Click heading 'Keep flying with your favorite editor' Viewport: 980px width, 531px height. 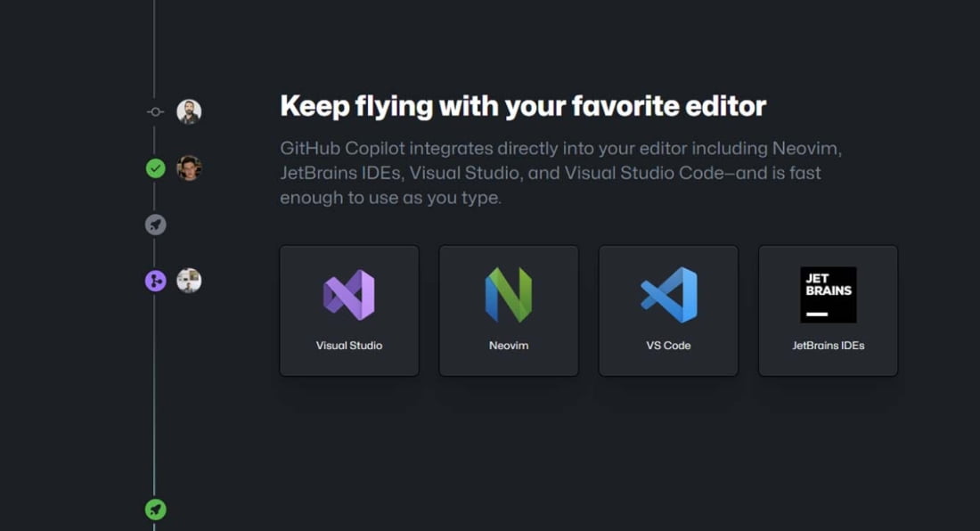pyautogui.click(x=523, y=106)
